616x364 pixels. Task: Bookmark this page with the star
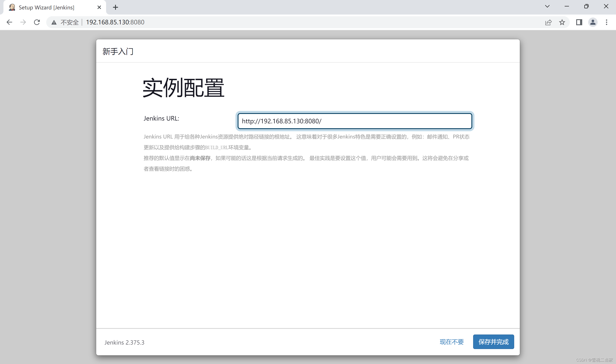[x=562, y=22]
